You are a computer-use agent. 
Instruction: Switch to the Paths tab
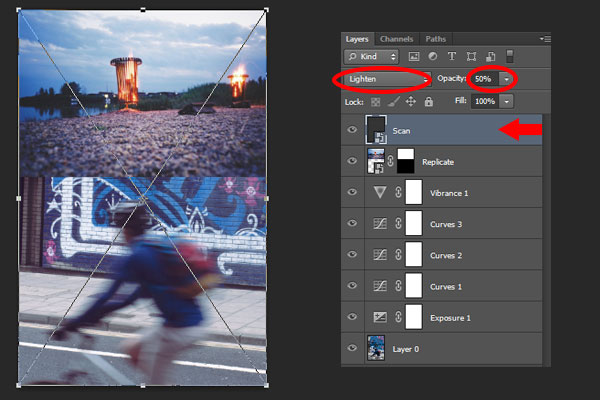(435, 39)
